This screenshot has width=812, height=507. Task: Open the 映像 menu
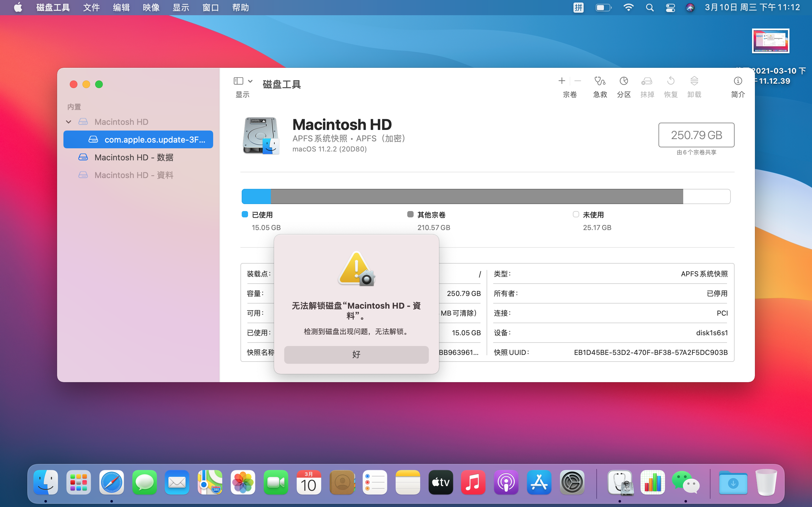(151, 7)
